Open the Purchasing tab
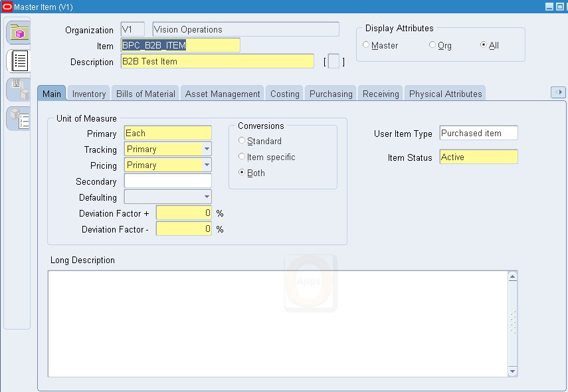 click(330, 94)
